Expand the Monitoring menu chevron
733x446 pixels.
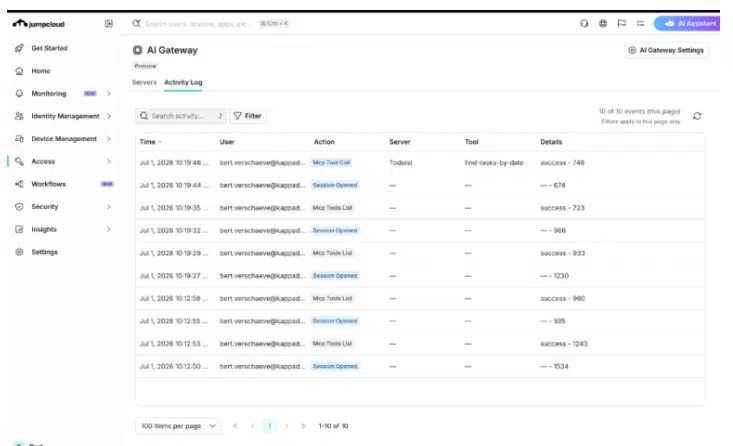coord(108,94)
